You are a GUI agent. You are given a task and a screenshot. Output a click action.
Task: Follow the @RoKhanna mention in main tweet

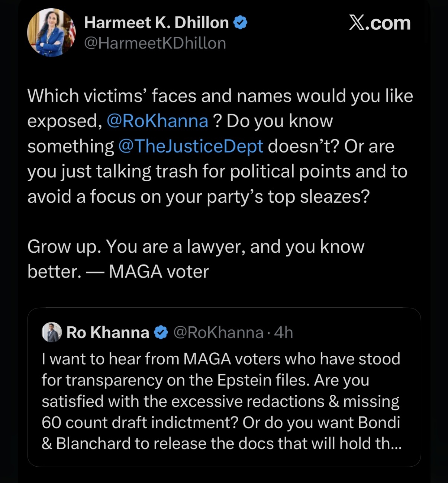[157, 121]
